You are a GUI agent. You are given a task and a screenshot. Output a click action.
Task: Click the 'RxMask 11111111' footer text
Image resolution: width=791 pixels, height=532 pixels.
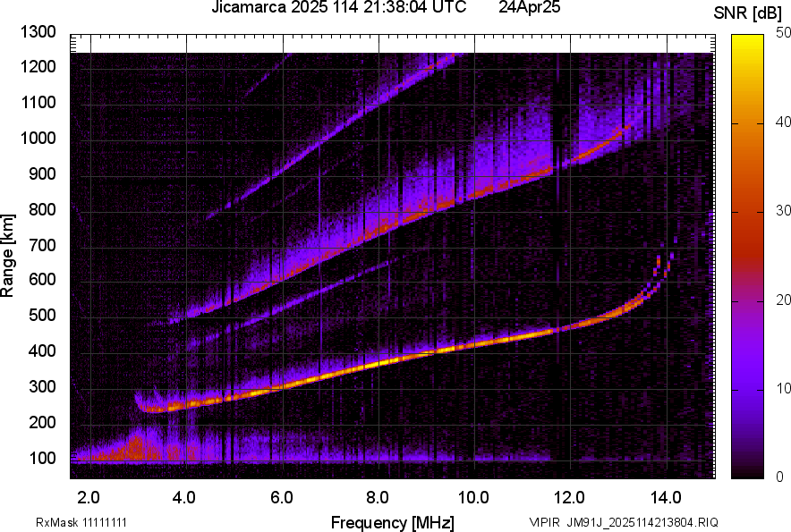(x=81, y=522)
